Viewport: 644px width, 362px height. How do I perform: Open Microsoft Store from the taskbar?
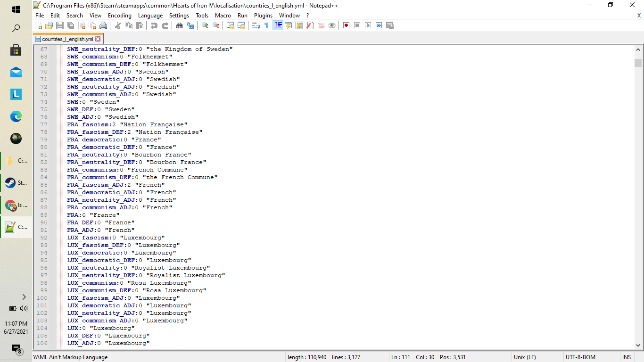point(16,50)
